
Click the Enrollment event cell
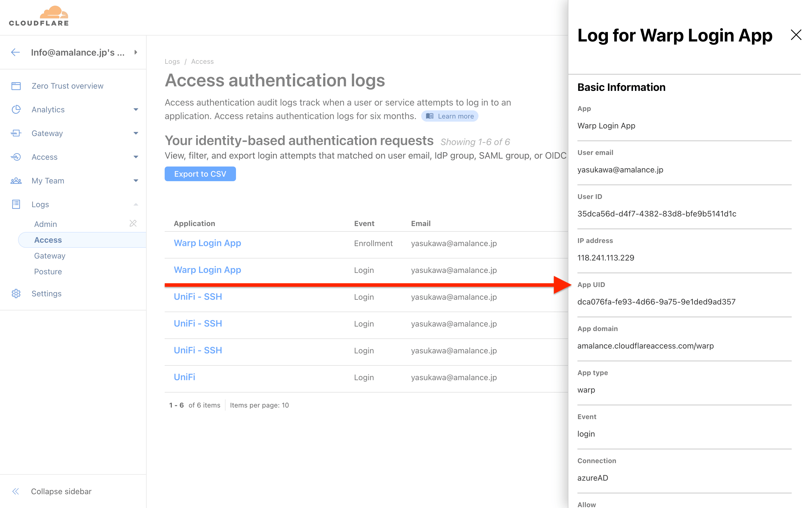(x=373, y=243)
